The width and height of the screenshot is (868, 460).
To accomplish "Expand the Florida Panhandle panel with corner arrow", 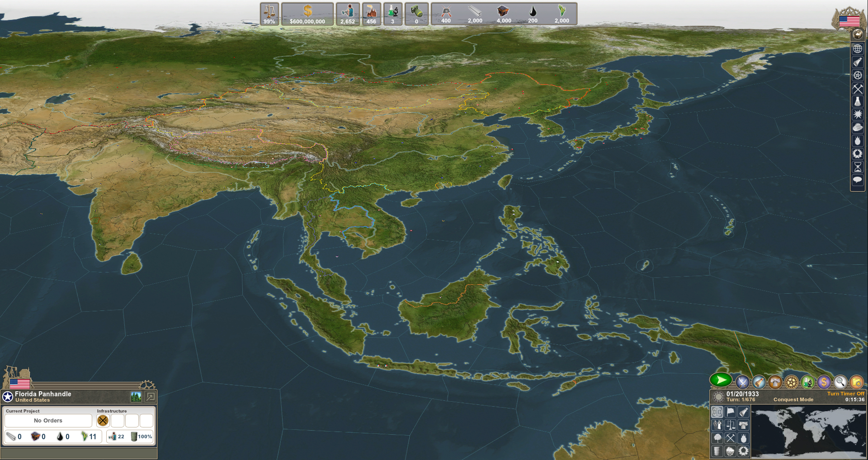I will coord(151,396).
